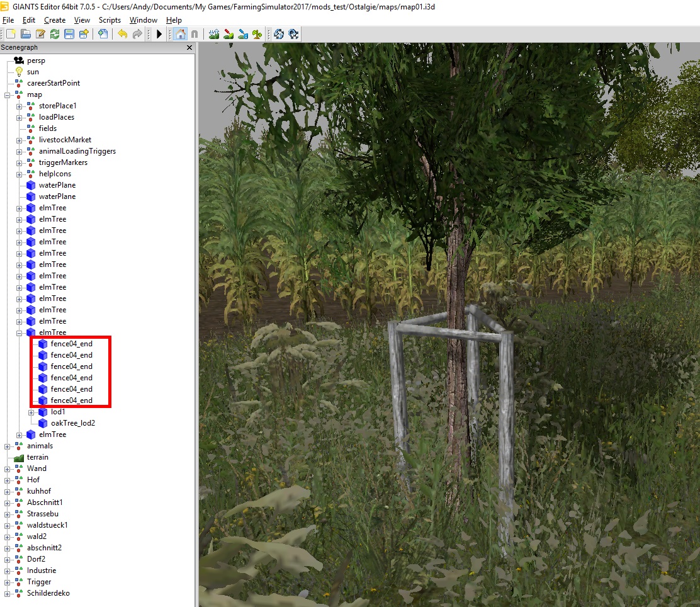The height and width of the screenshot is (607, 700).
Task: Select the terrain item in the scenegraph
Action: [x=37, y=457]
